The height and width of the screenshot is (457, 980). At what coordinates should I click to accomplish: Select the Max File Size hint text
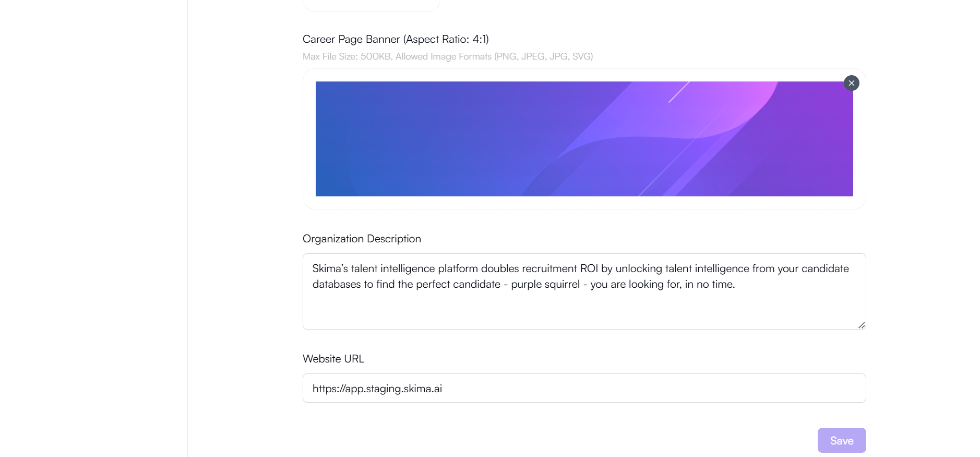448,56
